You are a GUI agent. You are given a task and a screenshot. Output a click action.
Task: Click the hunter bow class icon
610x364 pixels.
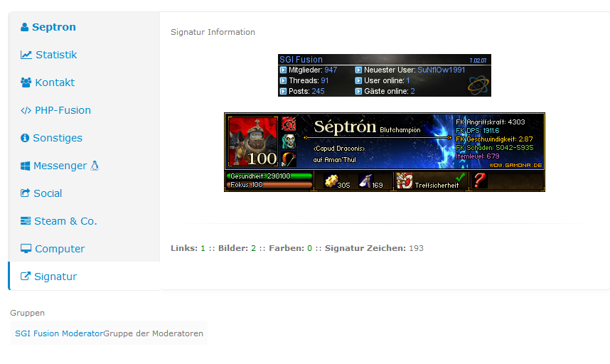[289, 159]
